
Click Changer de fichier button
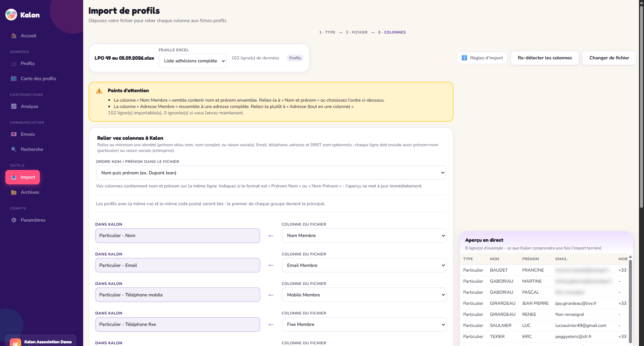(609, 58)
